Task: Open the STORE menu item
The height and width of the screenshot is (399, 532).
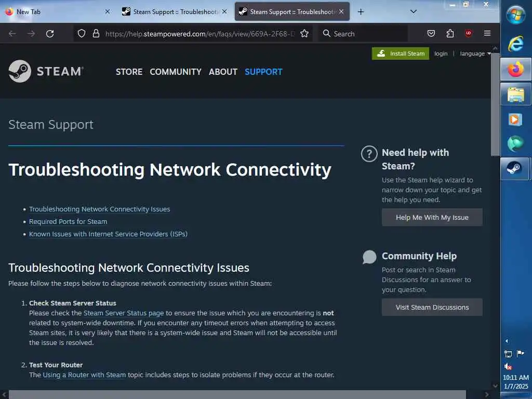Action: [x=129, y=72]
